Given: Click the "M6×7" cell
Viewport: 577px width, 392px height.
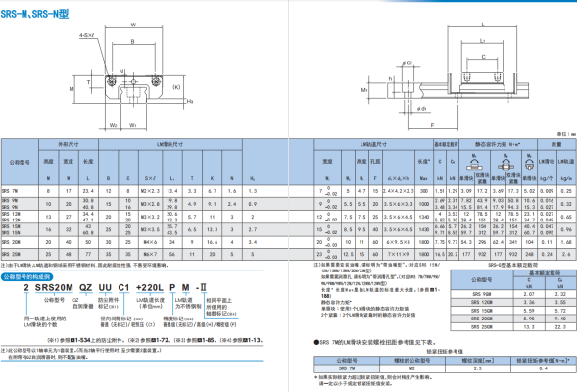Looking at the screenshot, I should (x=150, y=254).
